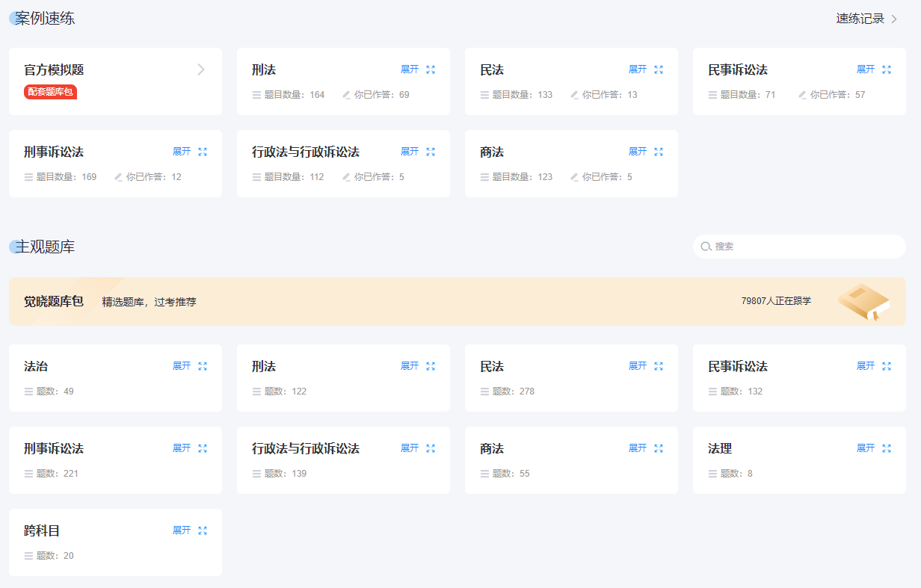Click the 配套题库包 red badge

pyautogui.click(x=50, y=92)
